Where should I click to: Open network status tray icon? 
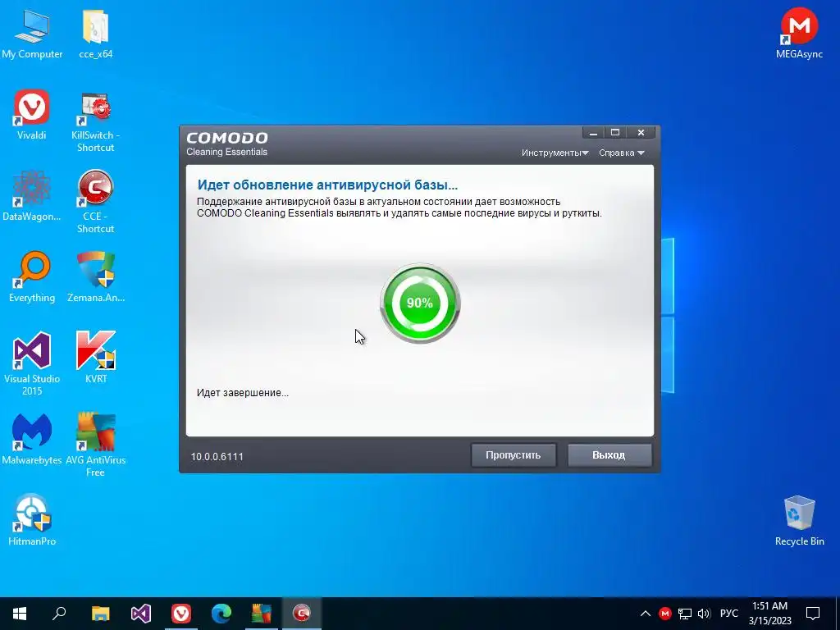click(685, 614)
